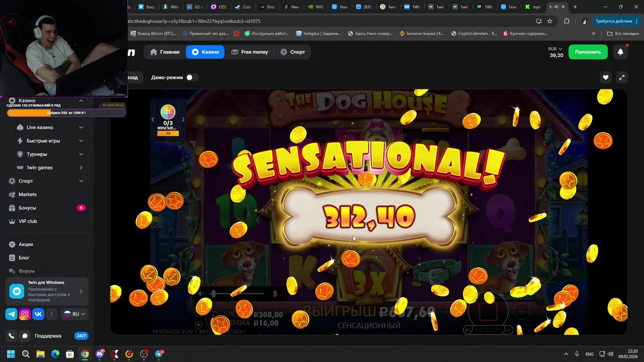Go to previous fragment with left arrow
Viewport: 644px width, 362px height.
[x=153, y=120]
